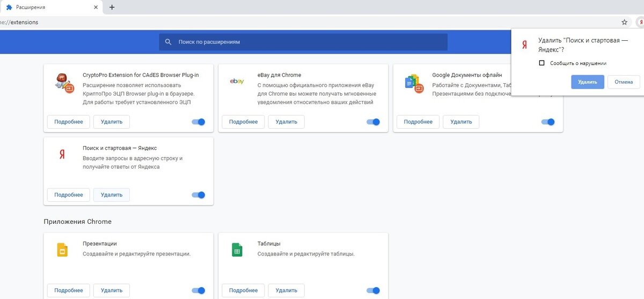
Task: Cancel the removal dialog with Отмена
Action: click(624, 82)
